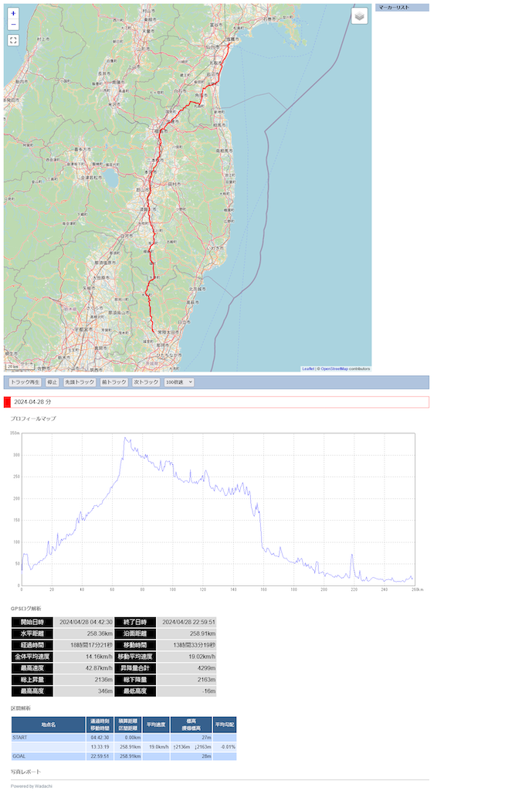Screen dimensions: 532x791
Task: Toggle fullscreen map view
Action: pyautogui.click(x=13, y=40)
